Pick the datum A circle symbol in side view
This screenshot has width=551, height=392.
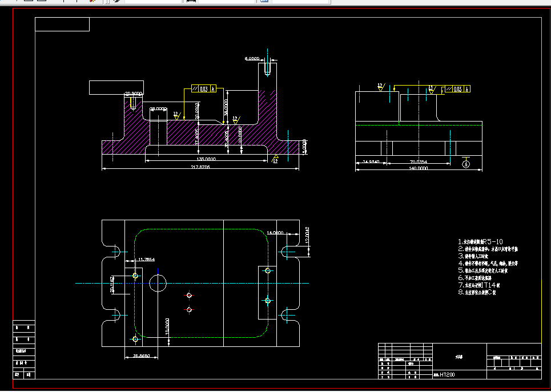[466, 164]
